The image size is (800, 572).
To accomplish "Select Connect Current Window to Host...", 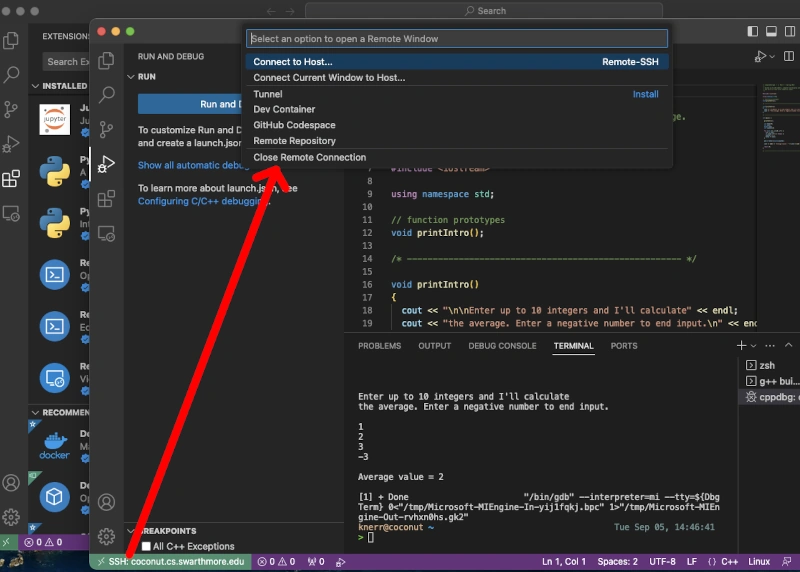I will pyautogui.click(x=457, y=78).
